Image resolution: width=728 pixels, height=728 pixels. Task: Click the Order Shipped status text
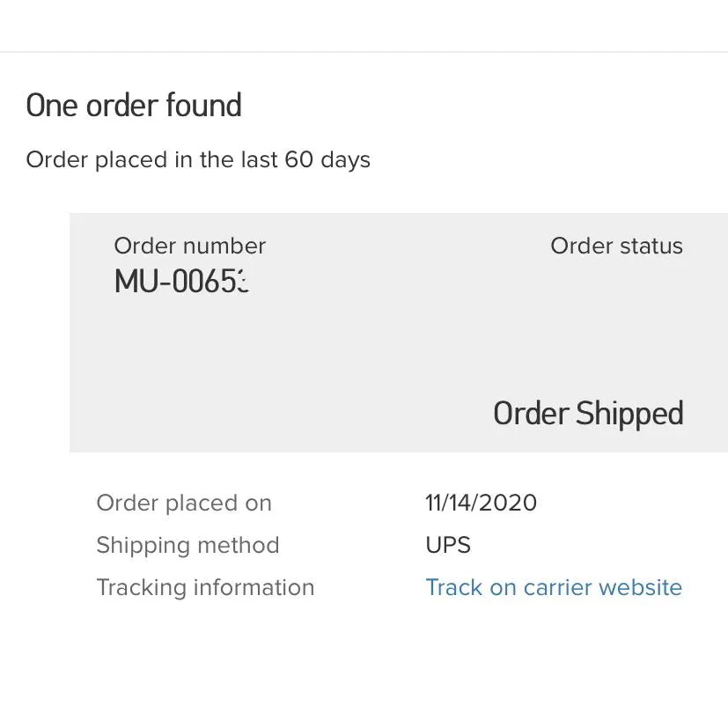pos(587,414)
